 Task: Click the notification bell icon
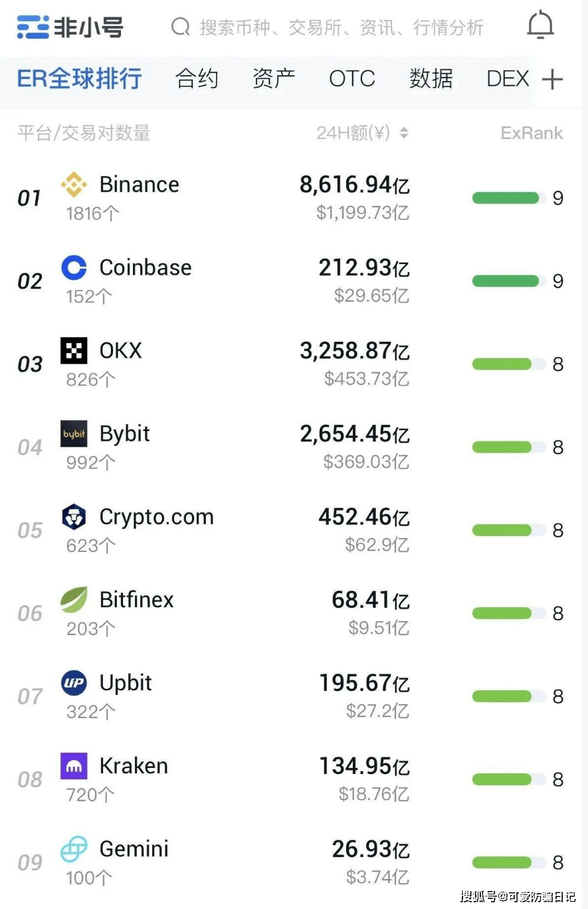[540, 26]
